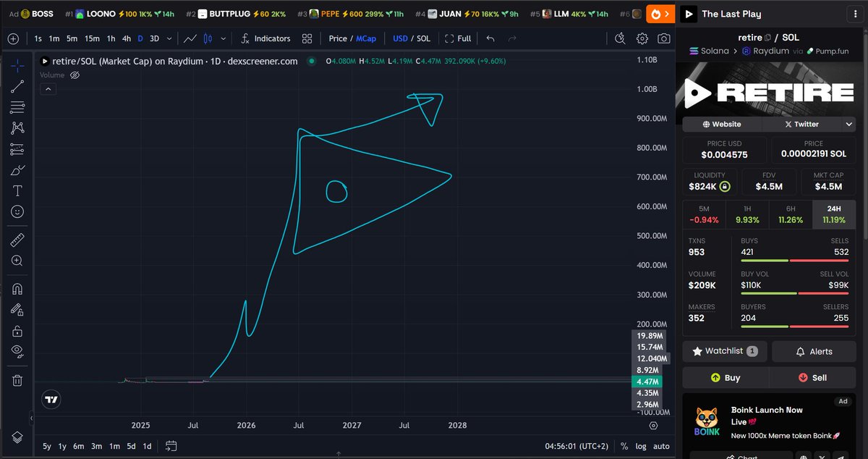Open the layout grid templates icon
This screenshot has height=459, width=868.
[307, 38]
